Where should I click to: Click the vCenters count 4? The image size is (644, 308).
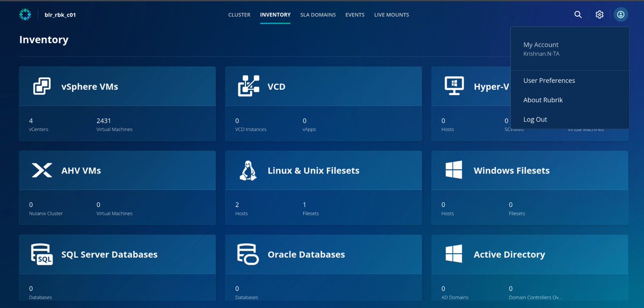pyautogui.click(x=31, y=121)
